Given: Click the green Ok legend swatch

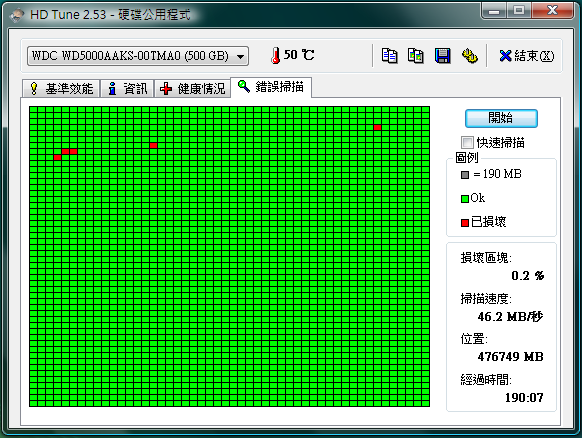Looking at the screenshot, I should click(x=465, y=199).
